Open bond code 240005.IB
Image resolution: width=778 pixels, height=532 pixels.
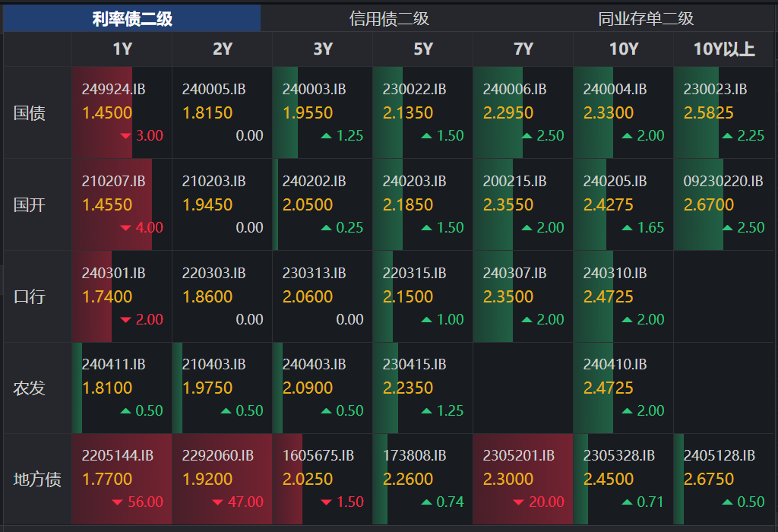coord(213,90)
